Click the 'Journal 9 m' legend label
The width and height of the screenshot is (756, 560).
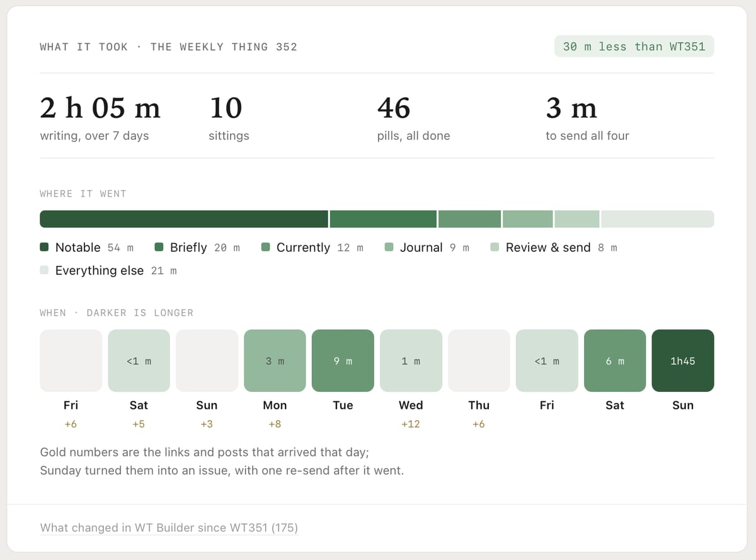pos(435,248)
